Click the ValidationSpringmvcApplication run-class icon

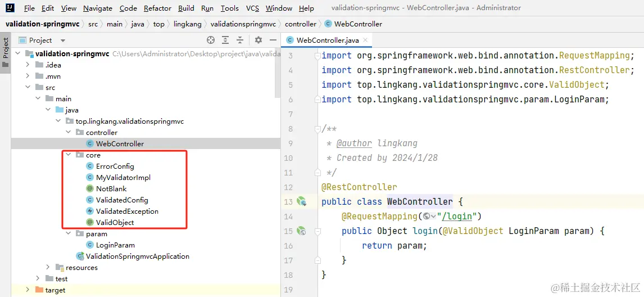[80, 256]
